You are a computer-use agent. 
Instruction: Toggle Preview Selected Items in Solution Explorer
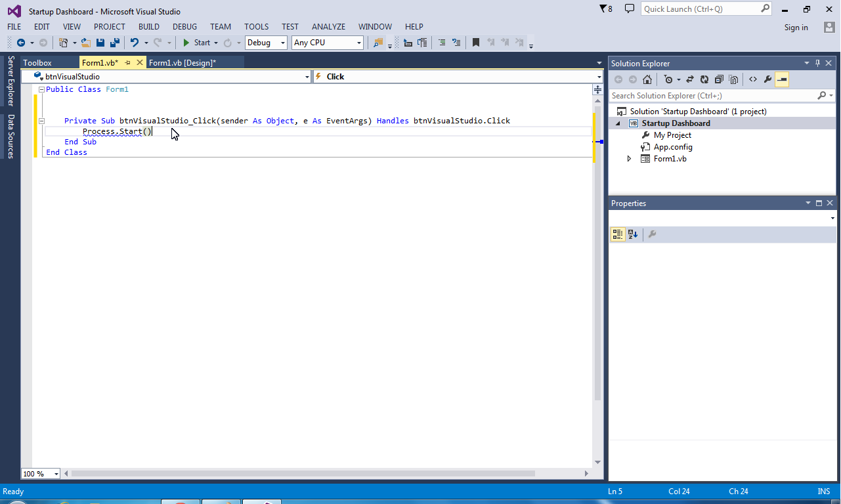point(782,79)
